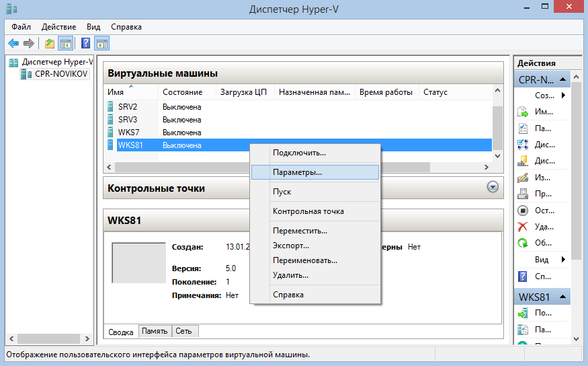This screenshot has height=366, width=588.
Task: Collapse the WKS81 actions section
Action: 564,296
